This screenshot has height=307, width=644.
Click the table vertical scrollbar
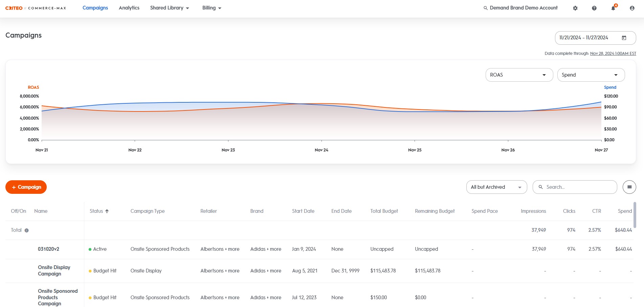coord(635,215)
